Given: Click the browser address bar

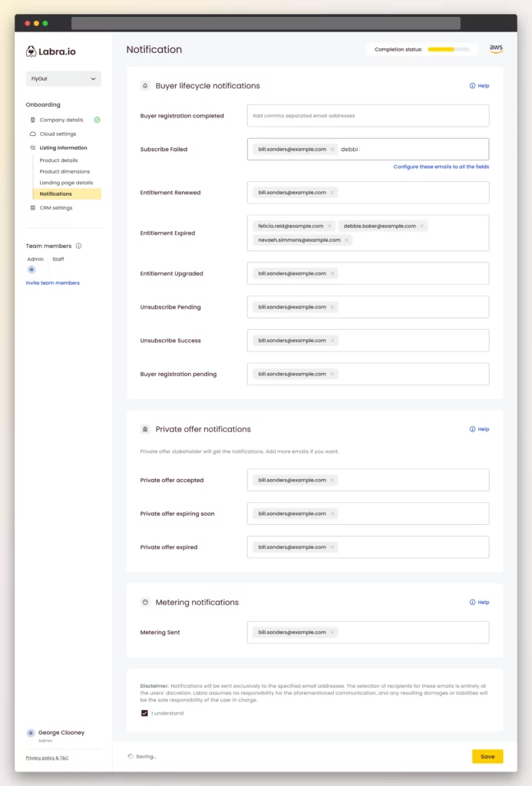Looking at the screenshot, I should point(266,23).
